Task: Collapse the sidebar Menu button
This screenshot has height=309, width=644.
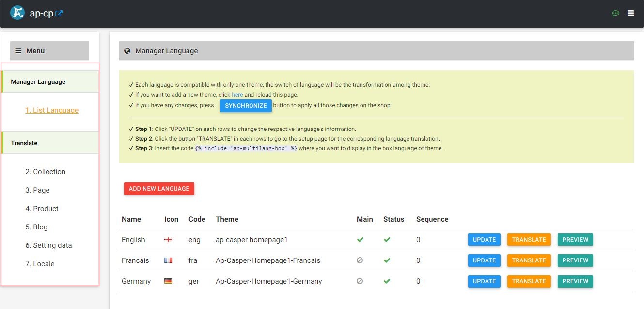Action: click(49, 51)
